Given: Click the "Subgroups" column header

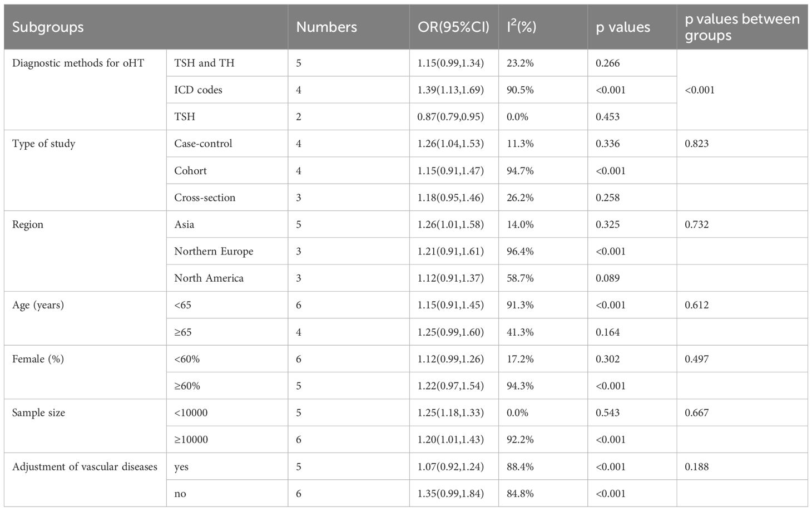Looking at the screenshot, I should (48, 27).
